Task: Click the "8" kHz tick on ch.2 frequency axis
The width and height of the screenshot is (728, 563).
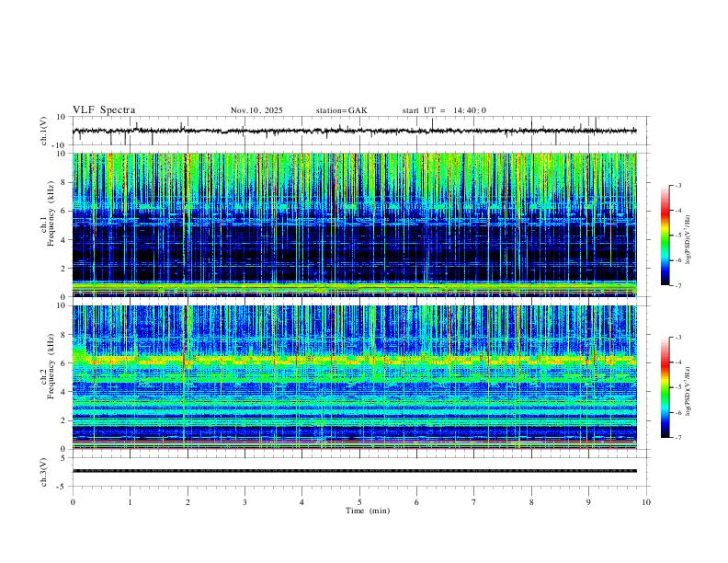Action: (x=63, y=335)
